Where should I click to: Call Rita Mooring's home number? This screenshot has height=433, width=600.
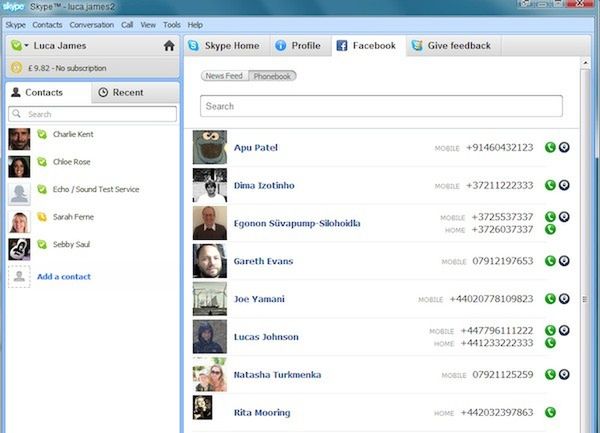[550, 412]
